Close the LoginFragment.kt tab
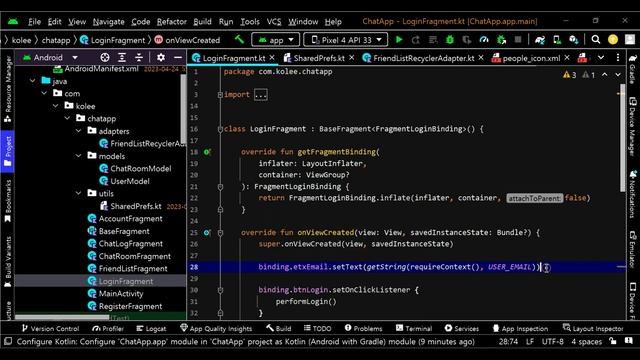Screen dimensions: 640x360 [272, 58]
